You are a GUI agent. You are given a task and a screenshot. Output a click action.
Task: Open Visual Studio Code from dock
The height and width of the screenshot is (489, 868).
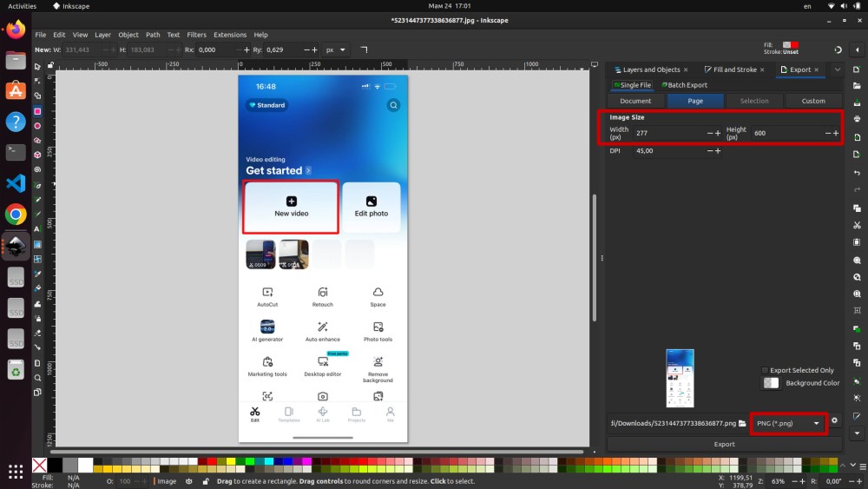coord(16,183)
